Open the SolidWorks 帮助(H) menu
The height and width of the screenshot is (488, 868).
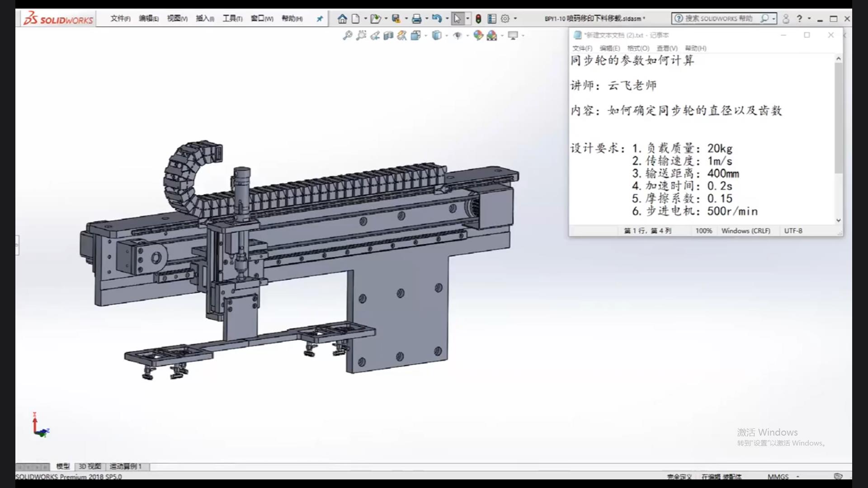pyautogui.click(x=292, y=19)
